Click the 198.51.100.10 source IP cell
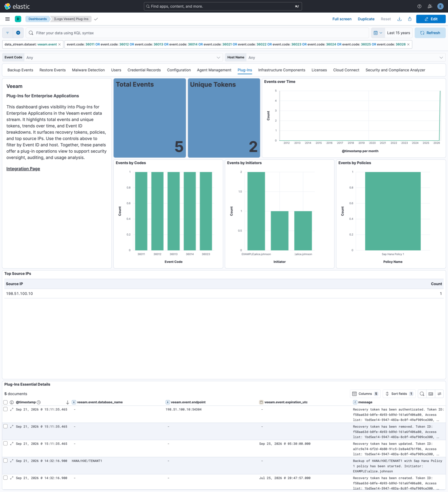The image size is (448, 492). pyautogui.click(x=19, y=294)
